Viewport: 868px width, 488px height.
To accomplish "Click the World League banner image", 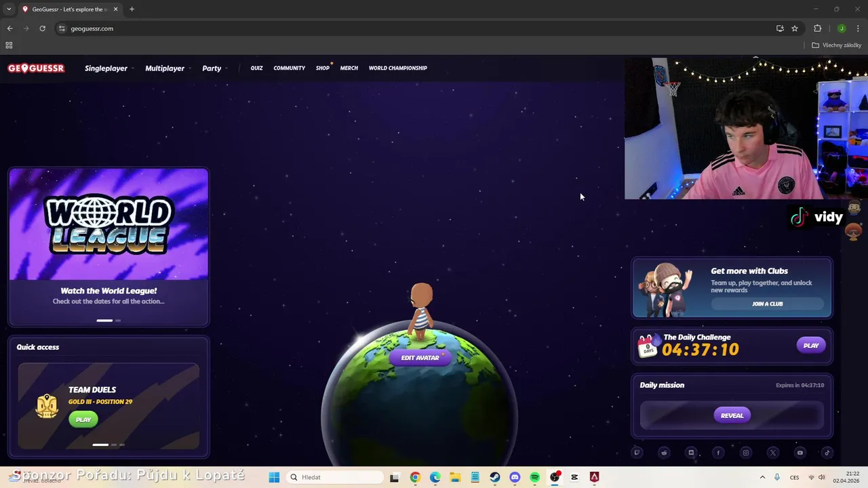I will tap(108, 224).
